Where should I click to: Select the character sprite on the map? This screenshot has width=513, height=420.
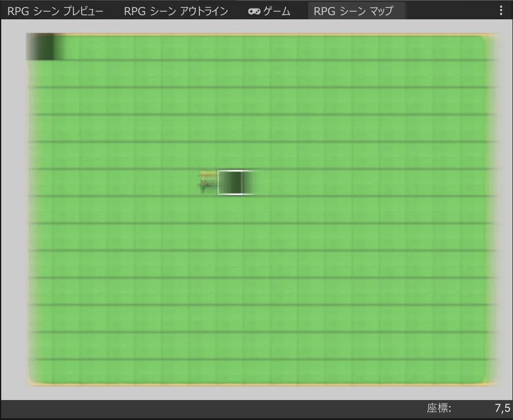click(x=208, y=182)
